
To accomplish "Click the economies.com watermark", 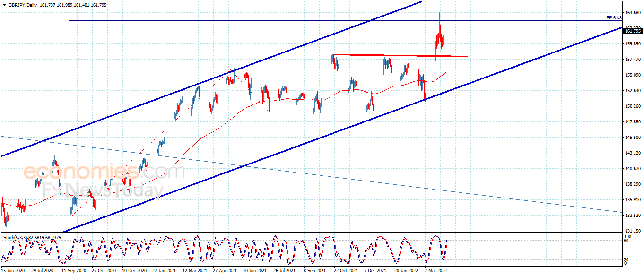I will coord(103,171).
